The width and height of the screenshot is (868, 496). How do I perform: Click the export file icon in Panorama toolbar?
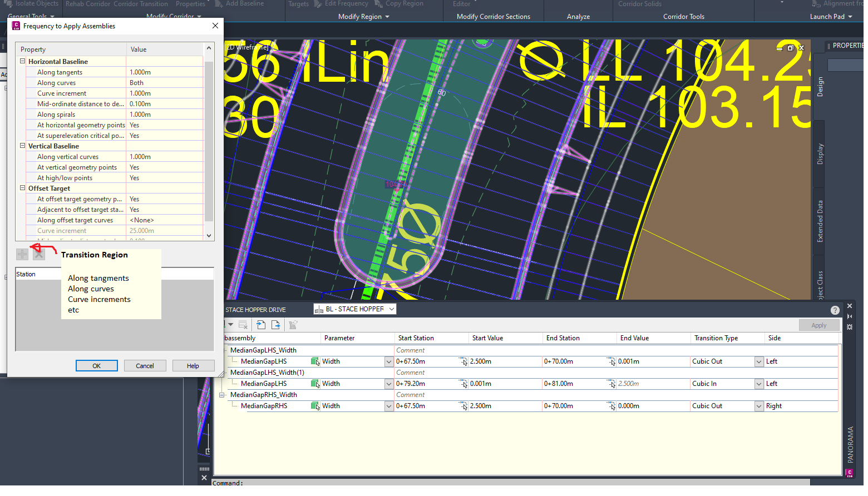coord(276,325)
